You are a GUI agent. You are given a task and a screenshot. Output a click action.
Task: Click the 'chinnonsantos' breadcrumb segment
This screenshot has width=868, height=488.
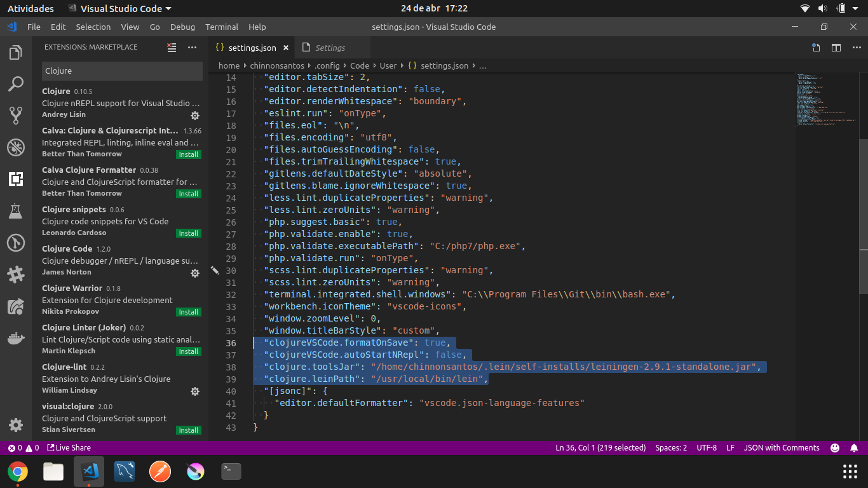tap(277, 65)
